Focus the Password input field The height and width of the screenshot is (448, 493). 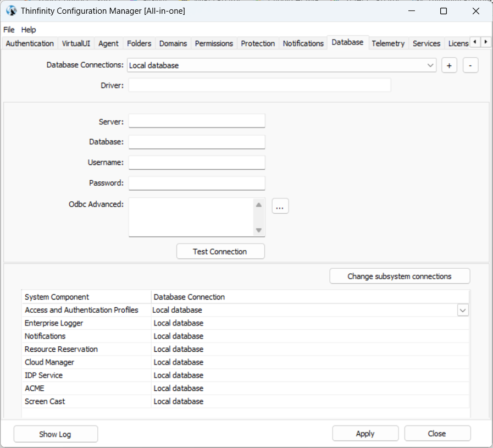pyautogui.click(x=197, y=183)
